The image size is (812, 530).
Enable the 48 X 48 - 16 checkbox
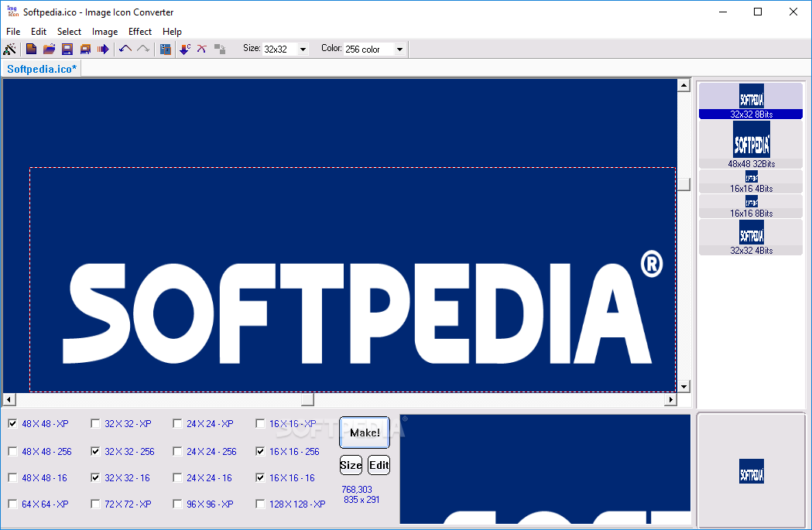12,477
